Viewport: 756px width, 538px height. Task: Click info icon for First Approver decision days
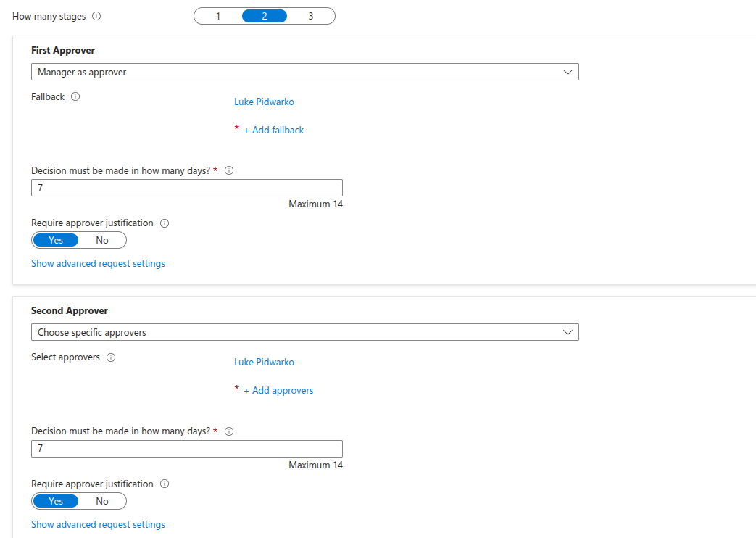coord(229,171)
